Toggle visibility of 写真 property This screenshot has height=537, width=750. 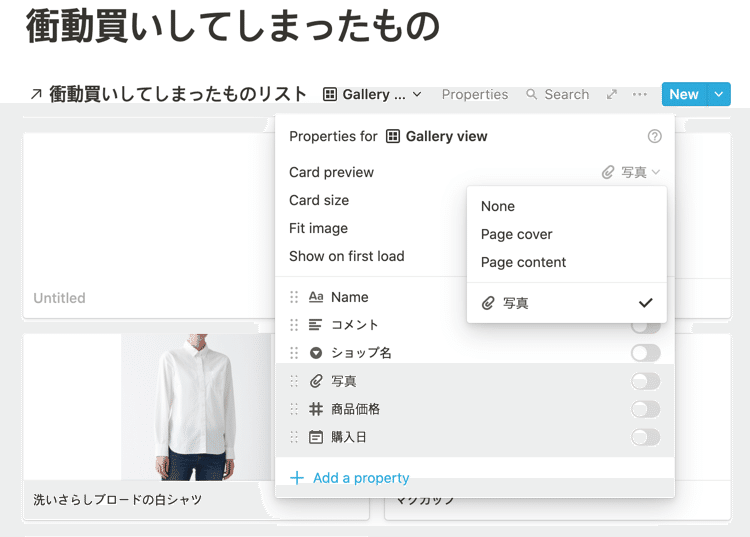645,381
